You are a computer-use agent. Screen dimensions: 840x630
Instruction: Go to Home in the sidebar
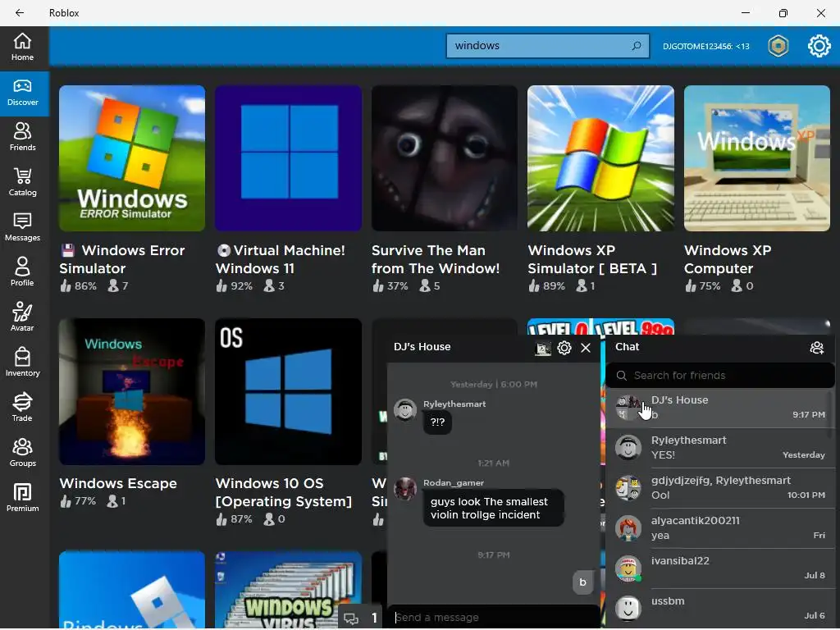pyautogui.click(x=22, y=47)
